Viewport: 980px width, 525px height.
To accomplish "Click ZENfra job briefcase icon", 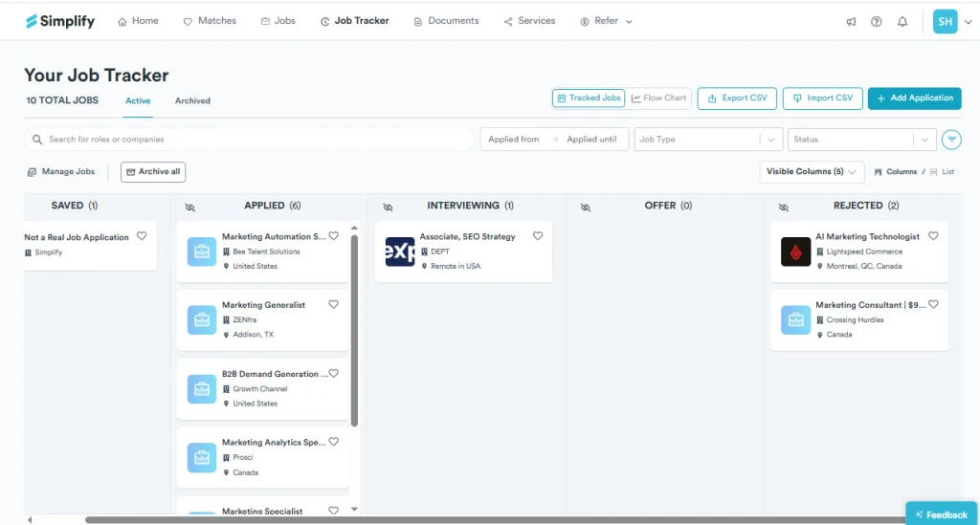I will coord(202,320).
